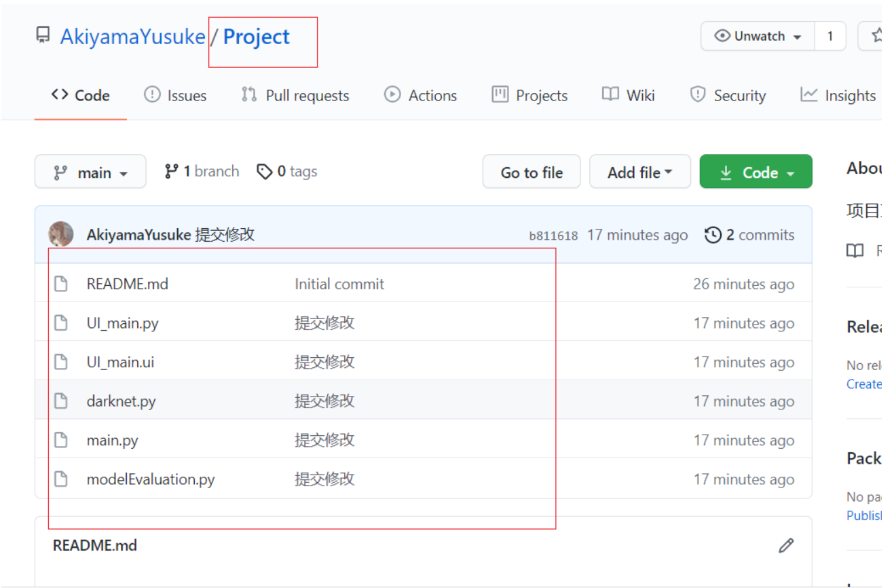
Task: Click the AkiyamaYusuke avatar thumbnail
Action: [60, 234]
